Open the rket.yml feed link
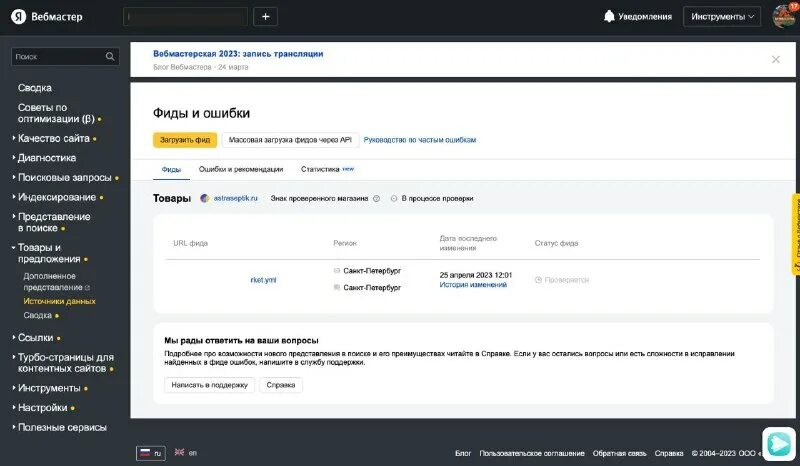Viewport: 800px width, 466px height. tap(263, 280)
